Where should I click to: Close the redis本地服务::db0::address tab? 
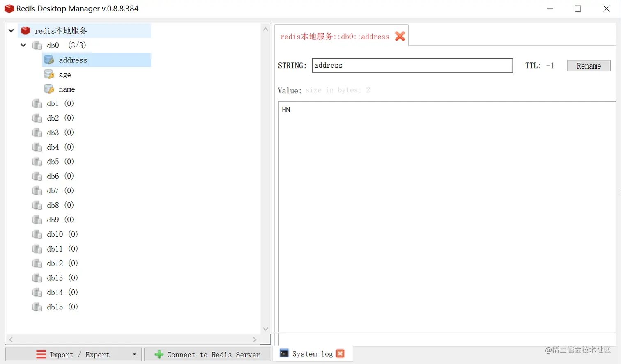coord(400,36)
